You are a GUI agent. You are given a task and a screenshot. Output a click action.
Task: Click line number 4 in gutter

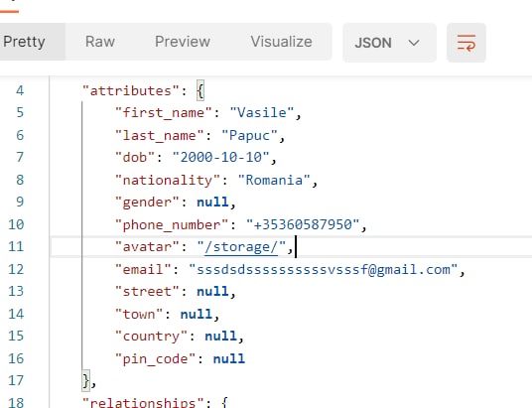click(x=20, y=91)
